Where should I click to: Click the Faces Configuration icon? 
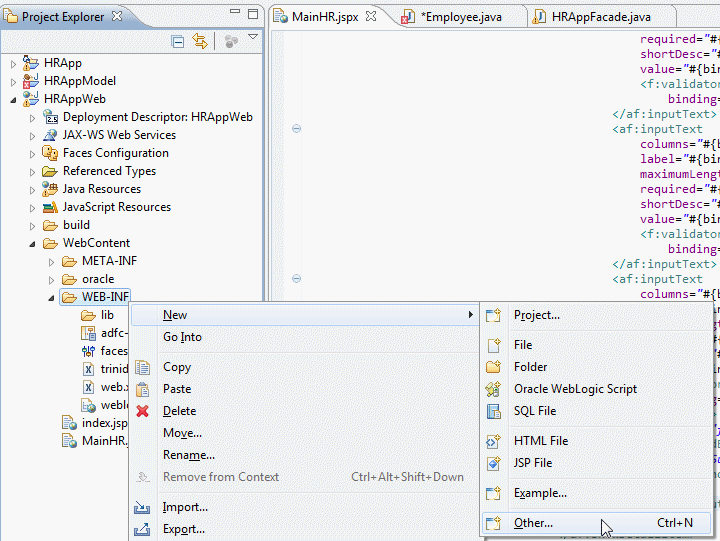pos(50,152)
